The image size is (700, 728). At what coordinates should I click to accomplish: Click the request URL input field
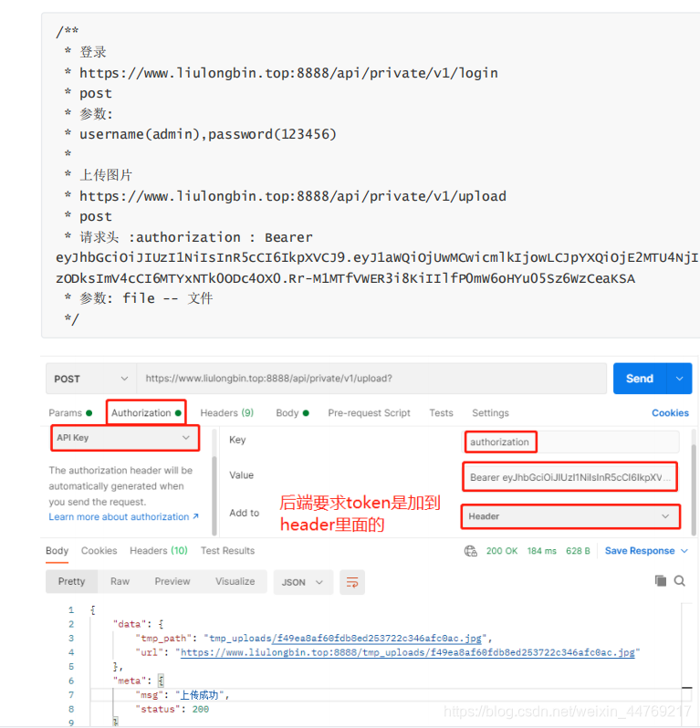(x=371, y=379)
